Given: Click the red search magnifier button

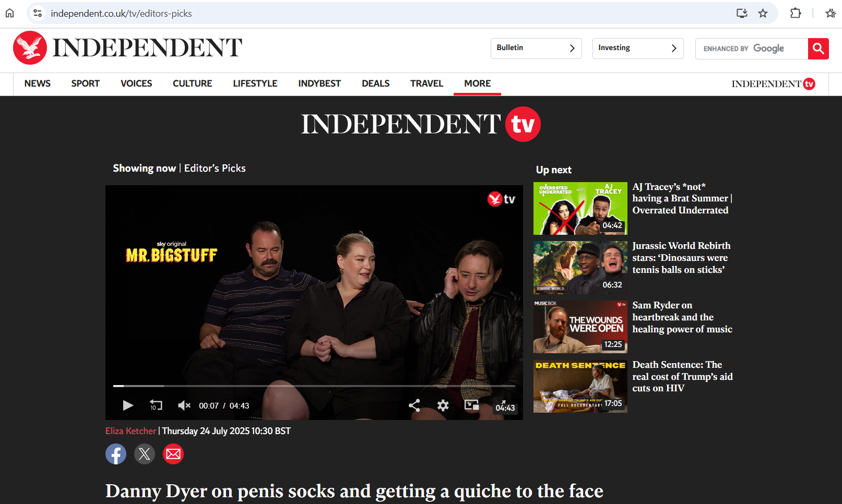Looking at the screenshot, I should tap(819, 49).
